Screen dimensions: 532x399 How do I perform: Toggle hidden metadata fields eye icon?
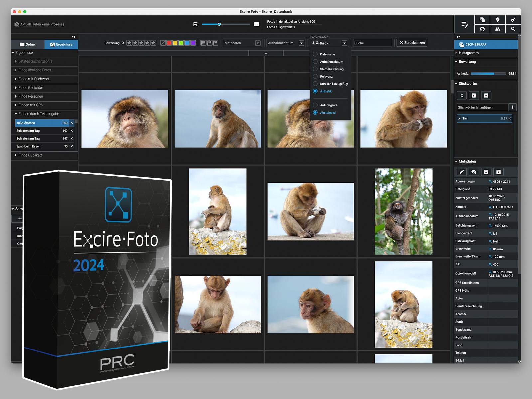[474, 172]
